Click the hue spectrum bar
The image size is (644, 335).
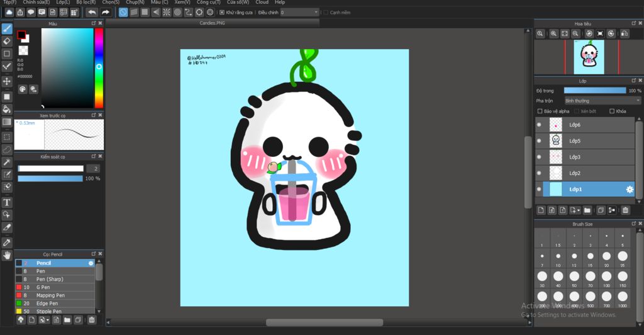[99, 68]
